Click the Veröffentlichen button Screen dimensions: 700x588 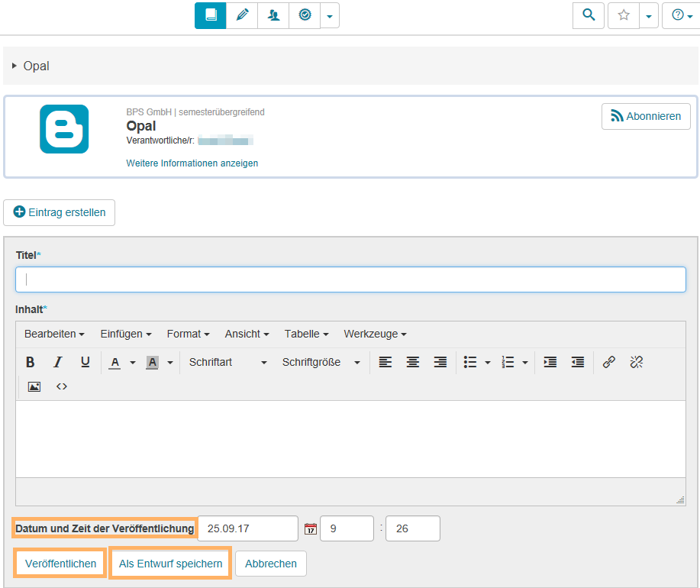[60, 564]
